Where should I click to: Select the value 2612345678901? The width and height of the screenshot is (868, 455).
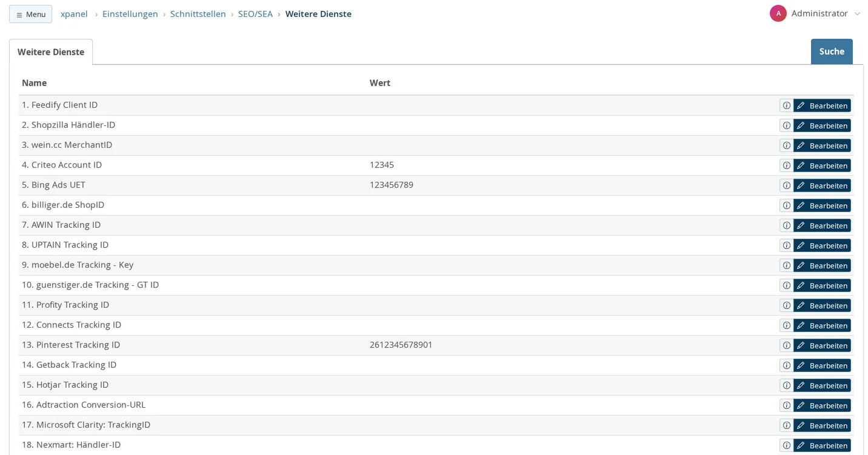pyautogui.click(x=401, y=345)
